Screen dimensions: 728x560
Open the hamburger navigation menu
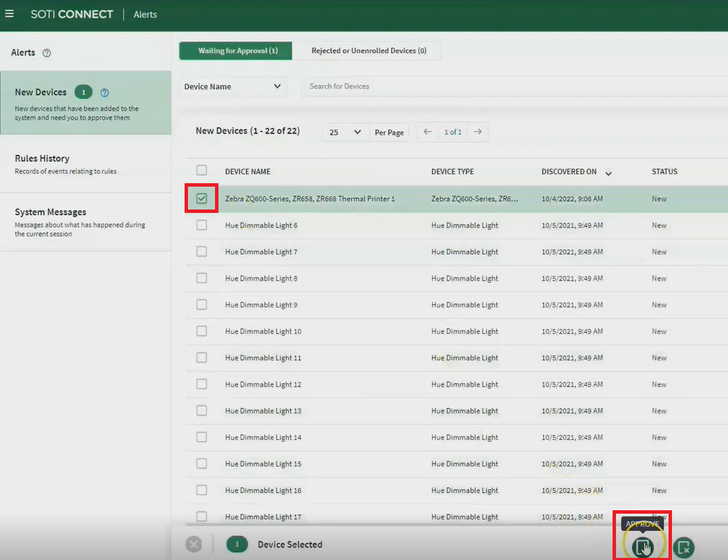click(x=10, y=14)
